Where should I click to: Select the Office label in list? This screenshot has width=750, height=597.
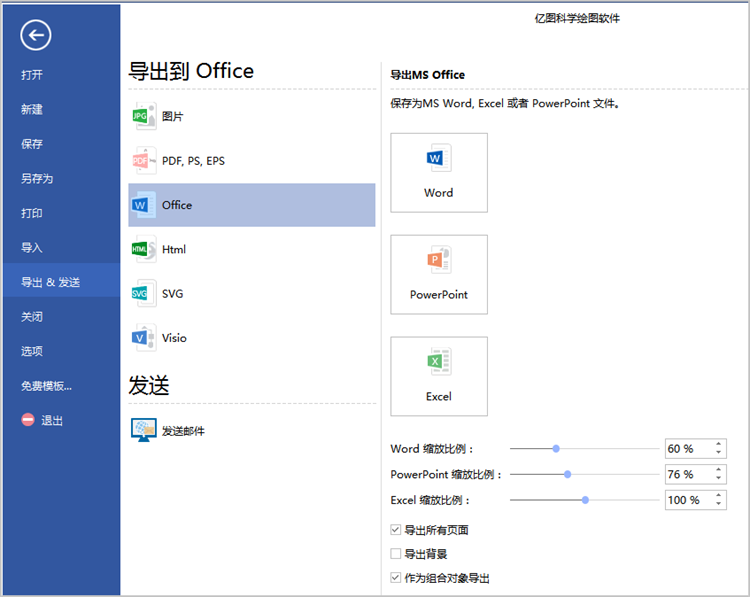[x=177, y=205]
